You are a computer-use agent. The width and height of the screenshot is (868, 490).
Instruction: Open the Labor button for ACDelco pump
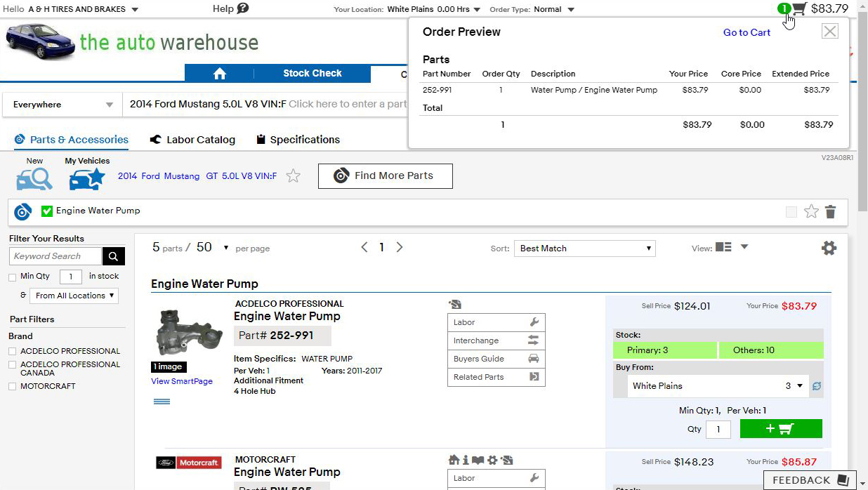pos(496,322)
